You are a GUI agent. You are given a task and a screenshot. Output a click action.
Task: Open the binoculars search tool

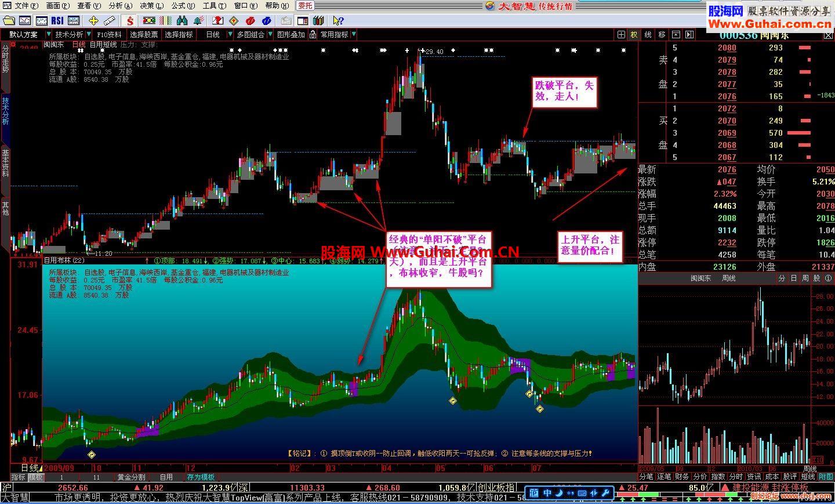click(182, 21)
